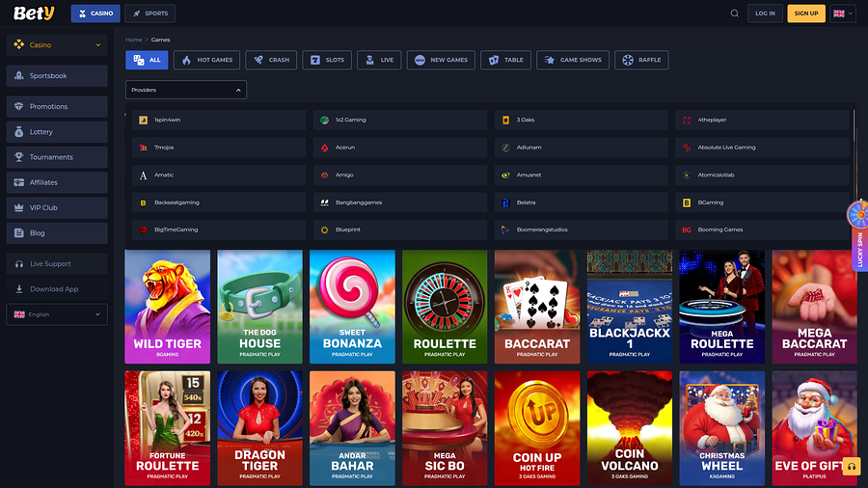Select the Live games filter

point(379,60)
